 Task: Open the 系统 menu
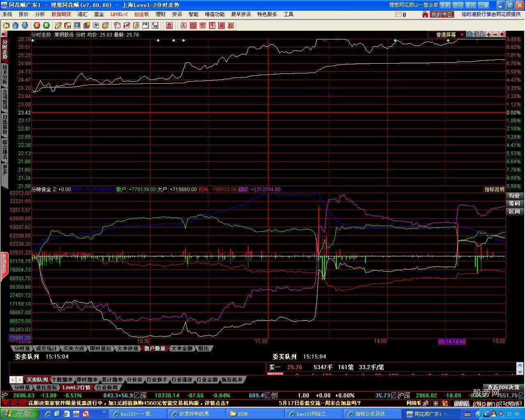click(x=7, y=14)
